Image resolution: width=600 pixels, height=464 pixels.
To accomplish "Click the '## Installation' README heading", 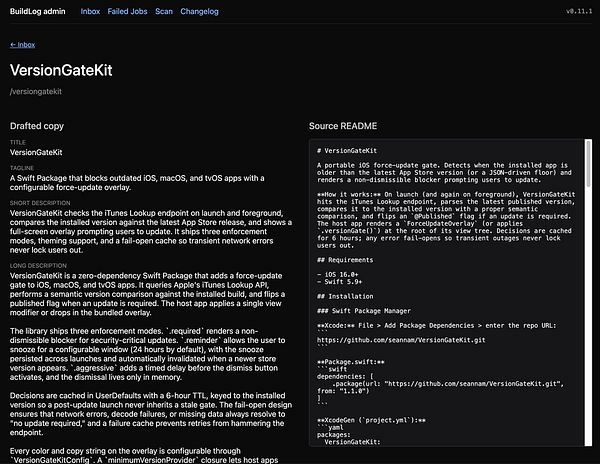I will pyautogui.click(x=345, y=296).
